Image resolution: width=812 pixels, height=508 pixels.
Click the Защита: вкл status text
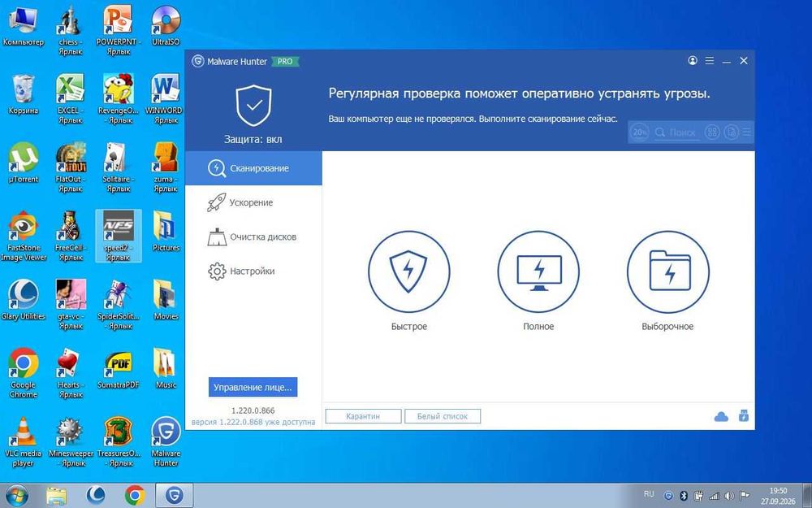coord(253,140)
